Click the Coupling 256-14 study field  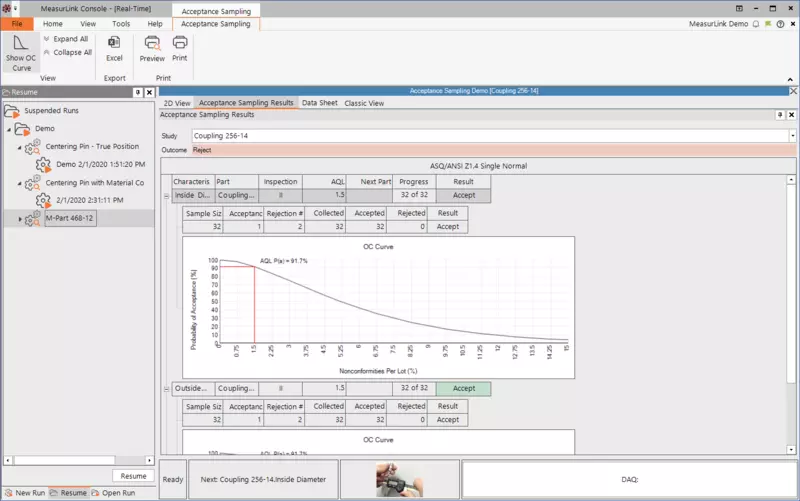point(490,136)
